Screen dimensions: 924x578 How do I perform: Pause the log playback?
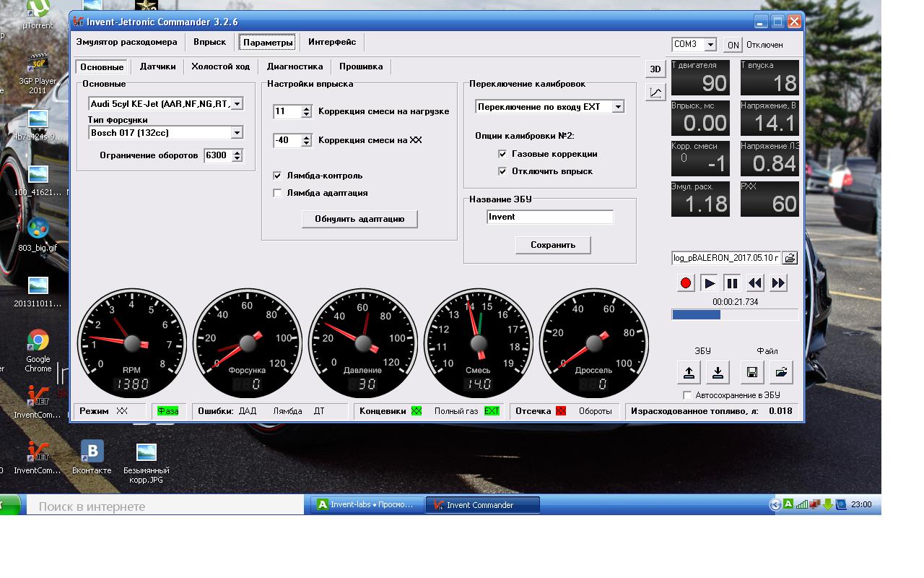point(732,283)
